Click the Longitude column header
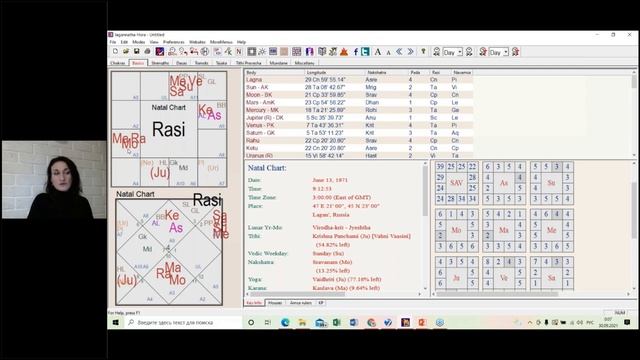The image size is (640, 360). click(335, 72)
